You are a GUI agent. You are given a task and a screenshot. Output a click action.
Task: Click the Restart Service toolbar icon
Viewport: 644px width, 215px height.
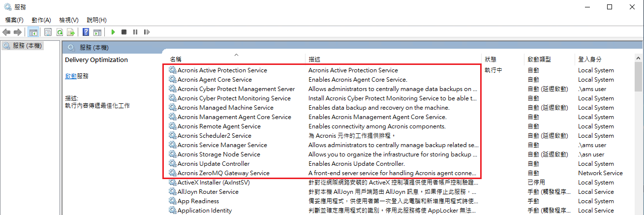coord(147,32)
